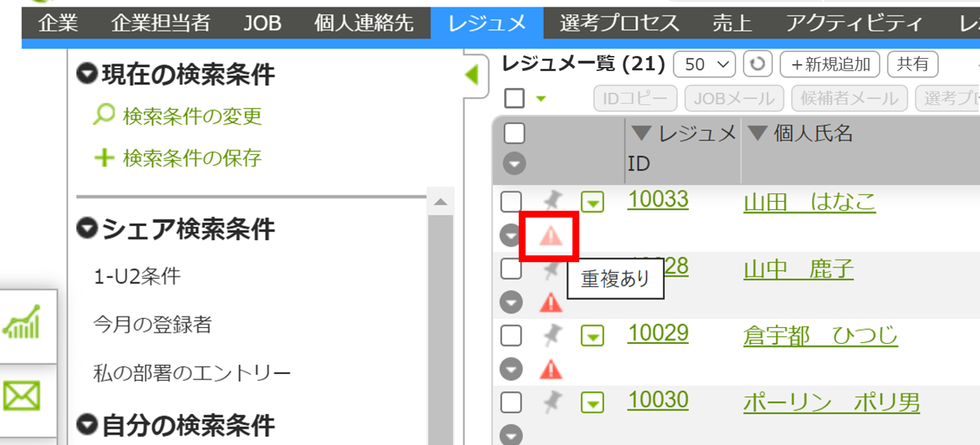Click the 共有 button
This screenshot has width=980, height=445.
[912, 64]
